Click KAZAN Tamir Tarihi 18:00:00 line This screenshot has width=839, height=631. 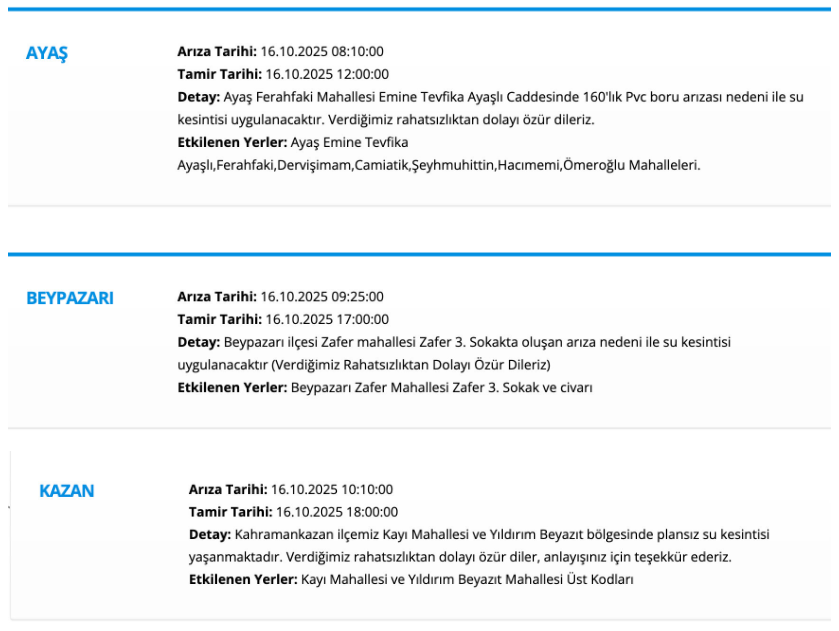[293, 512]
